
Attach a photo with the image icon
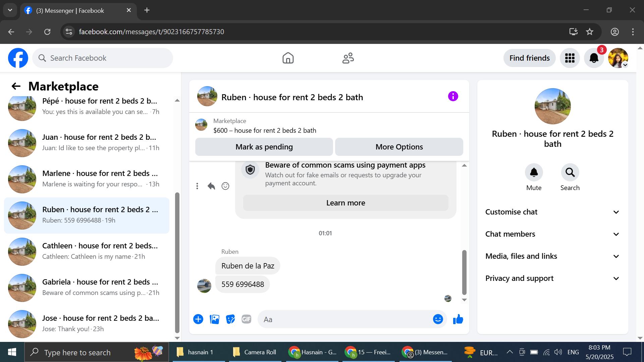click(214, 319)
